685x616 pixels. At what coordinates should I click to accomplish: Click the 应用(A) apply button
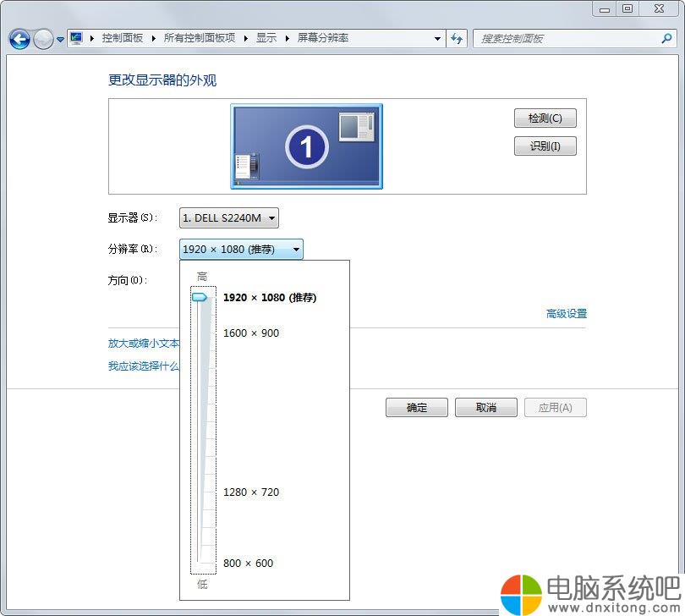(556, 408)
